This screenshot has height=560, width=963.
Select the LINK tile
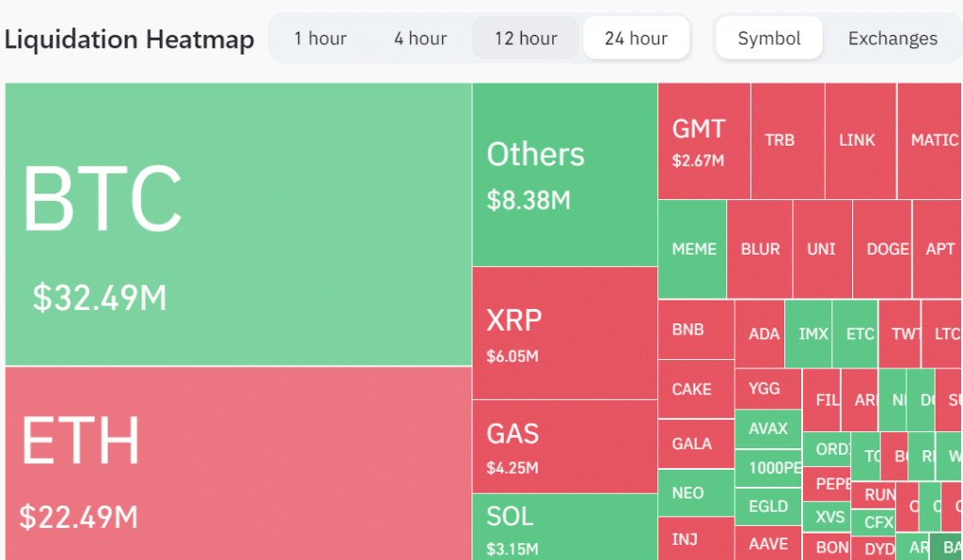(x=857, y=140)
